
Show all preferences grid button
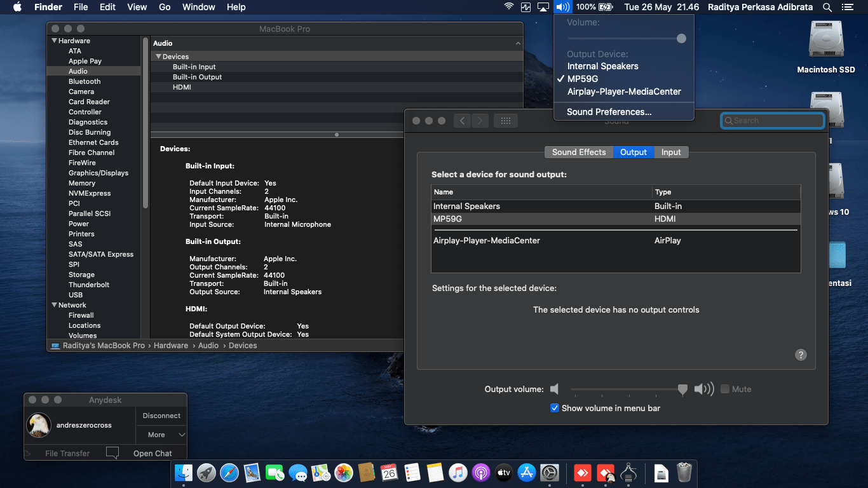(x=506, y=121)
